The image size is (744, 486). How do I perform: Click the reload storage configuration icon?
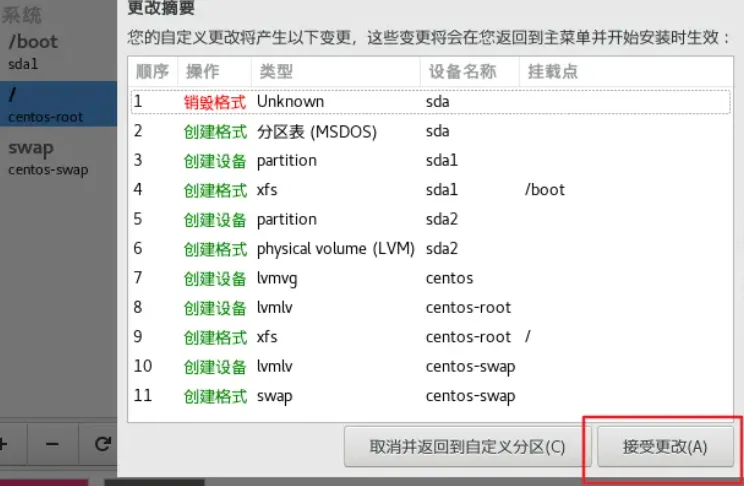102,445
